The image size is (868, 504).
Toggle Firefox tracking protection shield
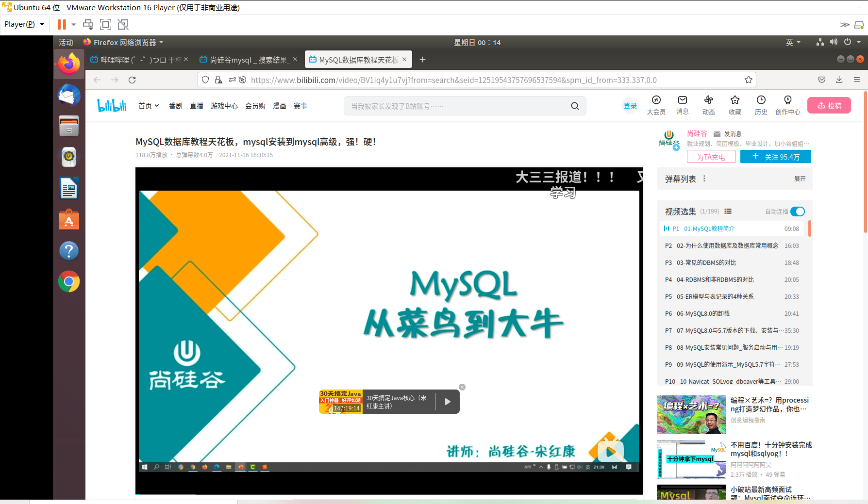(x=205, y=80)
